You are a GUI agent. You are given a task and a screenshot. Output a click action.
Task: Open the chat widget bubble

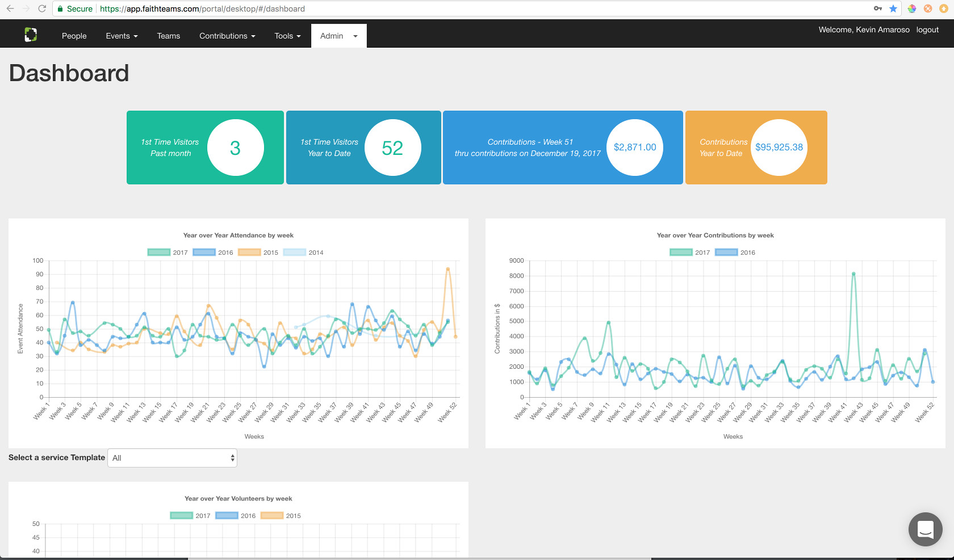click(926, 529)
